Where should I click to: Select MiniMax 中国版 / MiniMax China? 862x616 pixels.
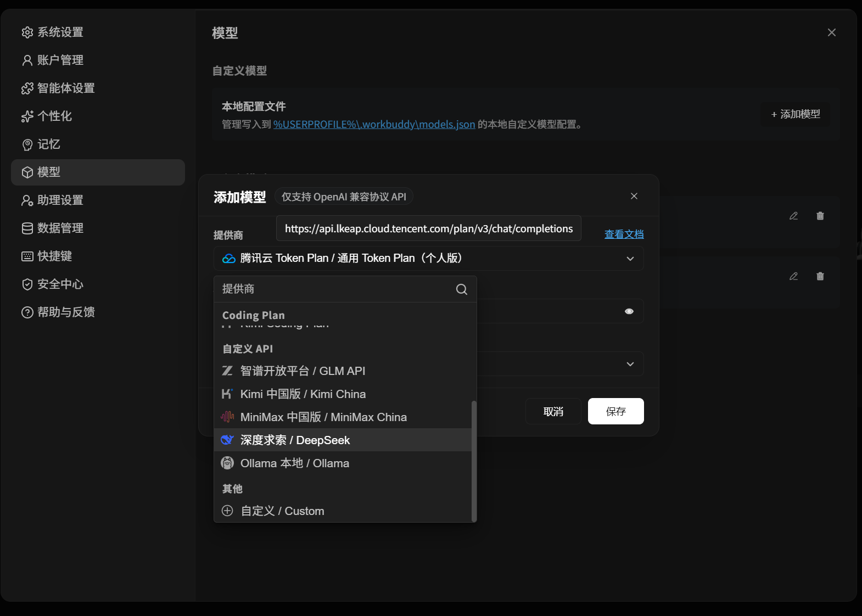(343, 417)
